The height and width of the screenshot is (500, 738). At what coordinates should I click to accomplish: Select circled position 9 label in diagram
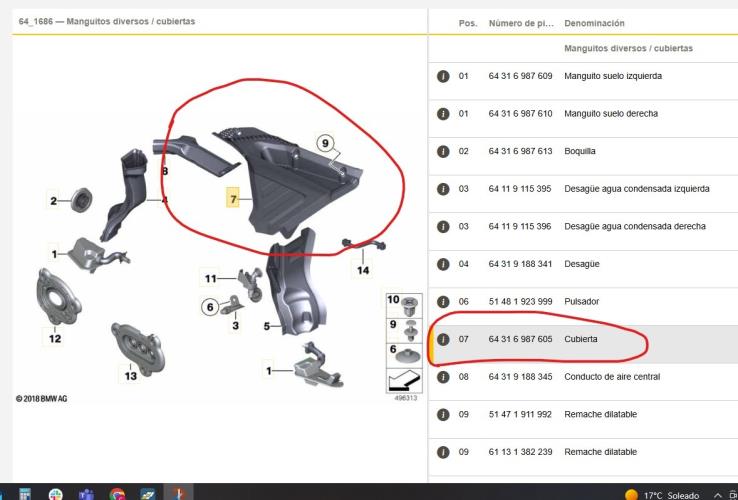pyautogui.click(x=325, y=143)
